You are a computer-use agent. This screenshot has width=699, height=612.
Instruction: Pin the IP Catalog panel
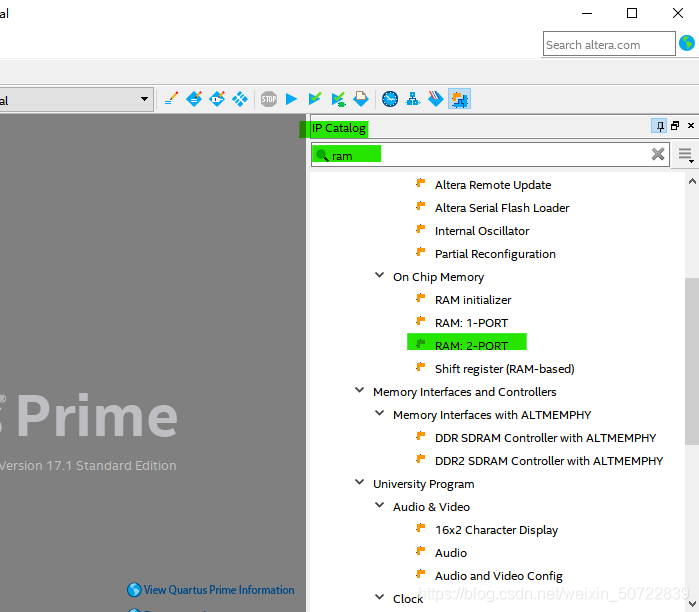click(x=659, y=126)
